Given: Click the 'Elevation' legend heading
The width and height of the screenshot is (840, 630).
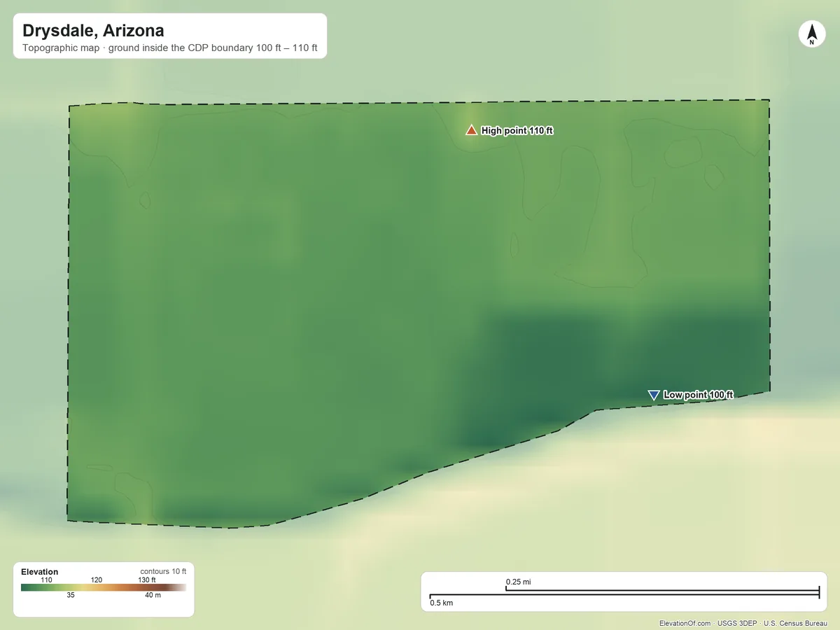Looking at the screenshot, I should click(x=39, y=572).
